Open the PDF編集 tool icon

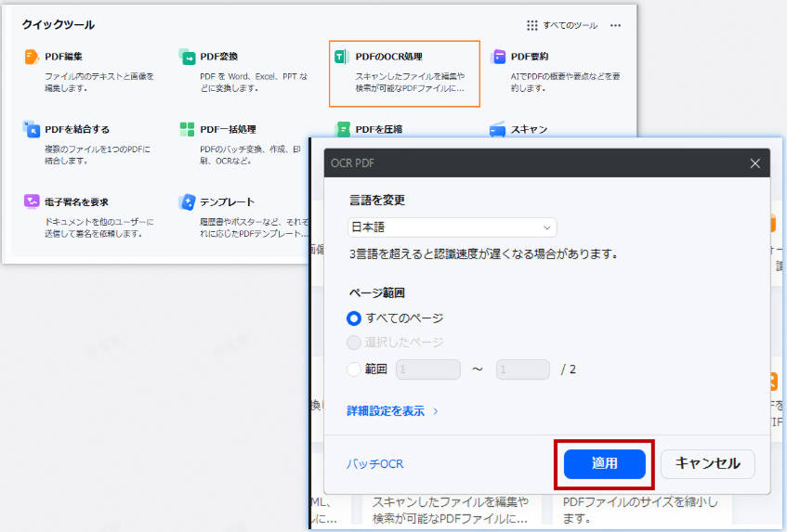[31, 57]
